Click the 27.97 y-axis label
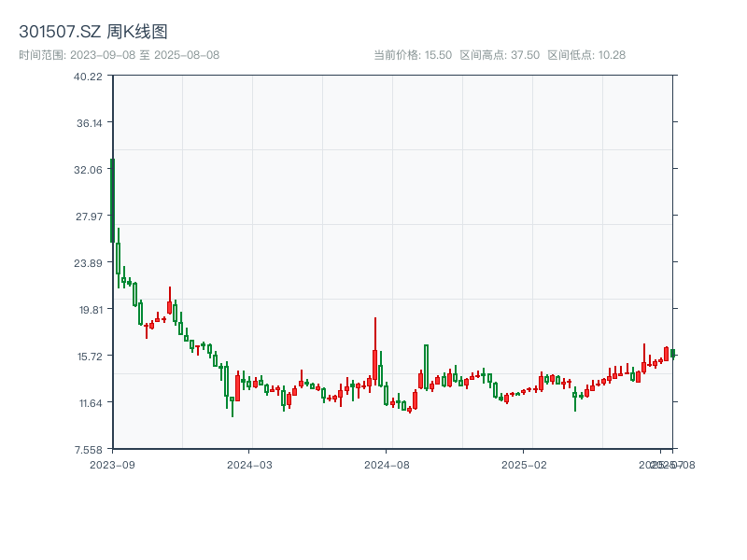 [89, 217]
